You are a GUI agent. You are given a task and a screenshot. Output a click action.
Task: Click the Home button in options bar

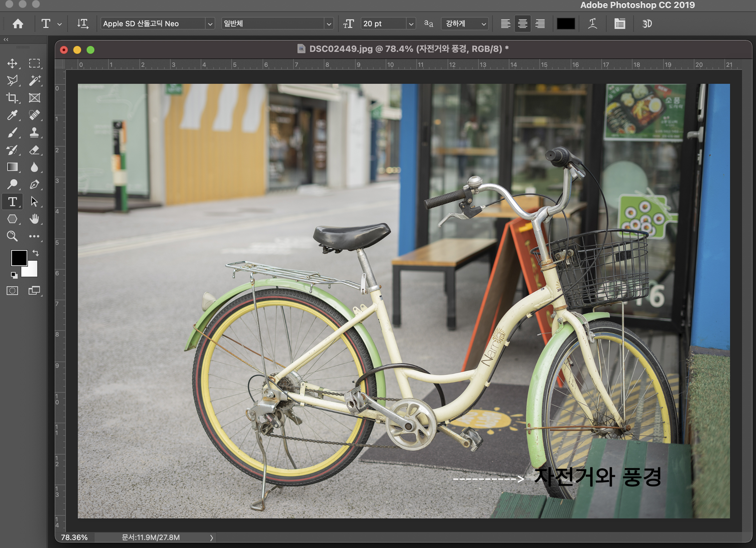(18, 24)
